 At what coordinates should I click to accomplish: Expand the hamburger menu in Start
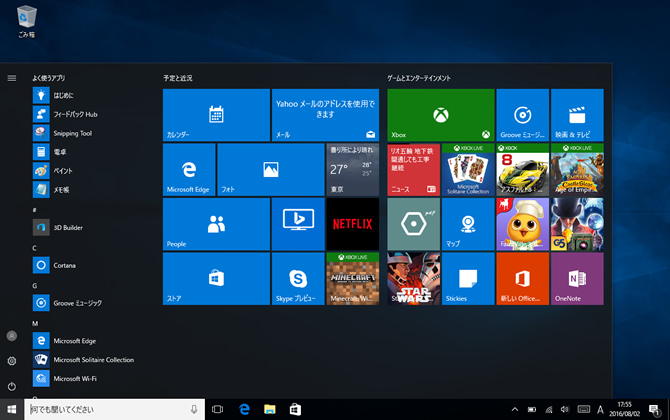[12, 77]
